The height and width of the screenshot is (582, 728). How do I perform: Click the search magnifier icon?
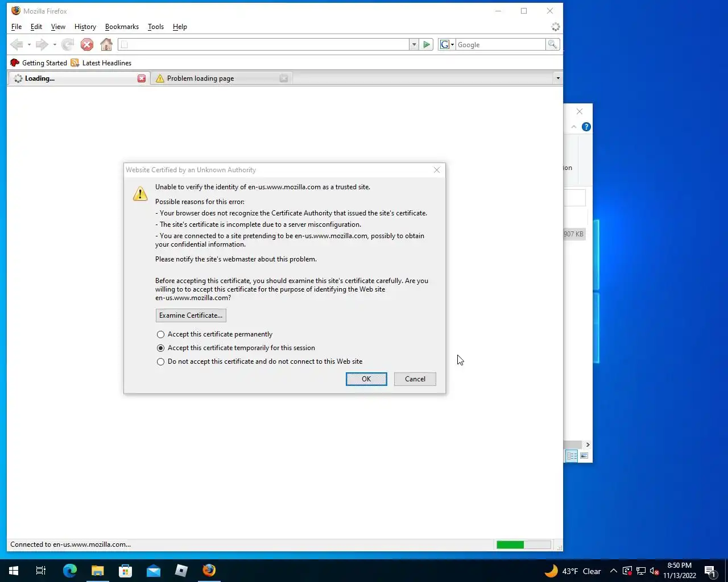[x=552, y=44]
